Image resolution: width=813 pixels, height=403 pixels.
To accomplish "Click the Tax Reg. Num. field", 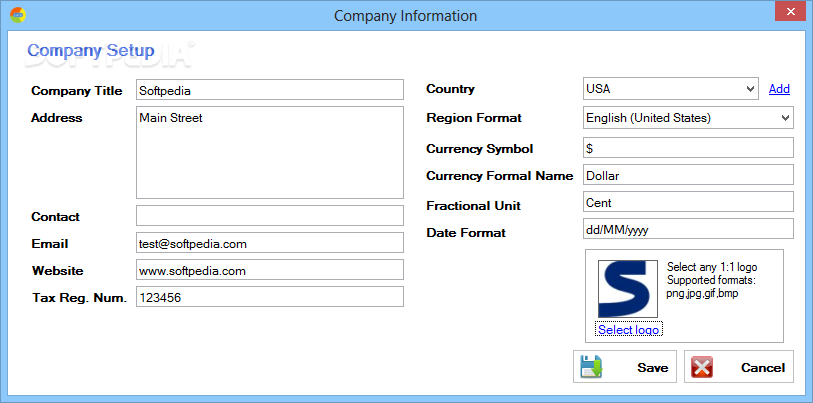I will point(270,297).
